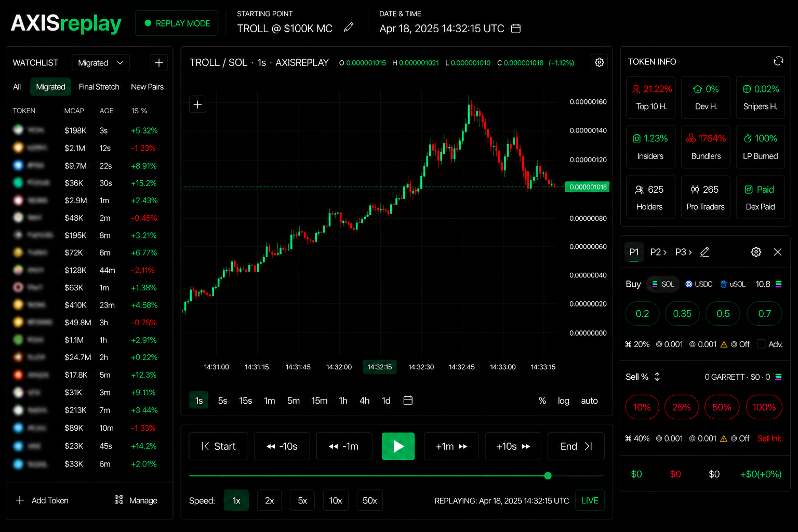Select SOL as buy currency
This screenshot has width=798, height=532.
(x=663, y=284)
